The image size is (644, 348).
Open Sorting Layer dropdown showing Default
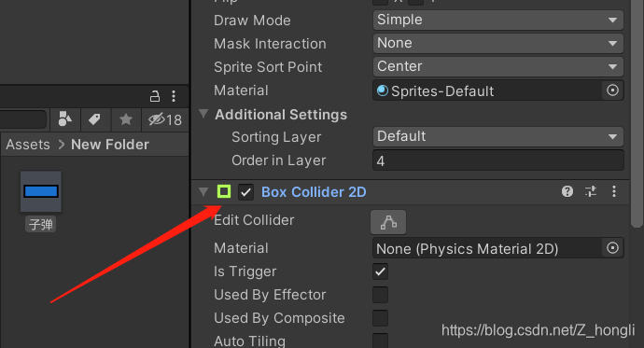[497, 136]
